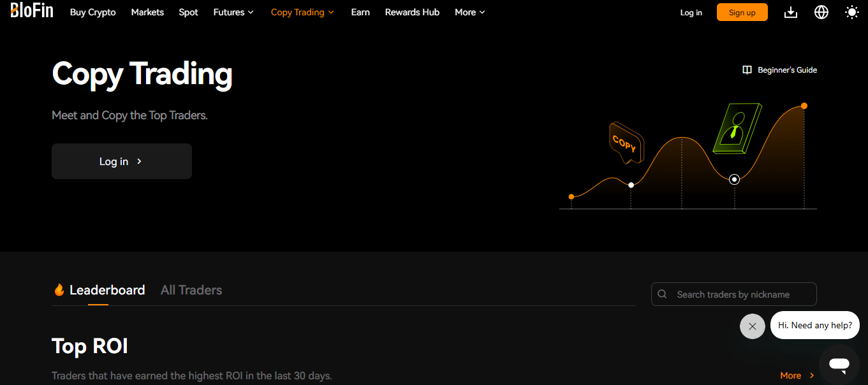Click the green trader profile illustration

(x=737, y=128)
